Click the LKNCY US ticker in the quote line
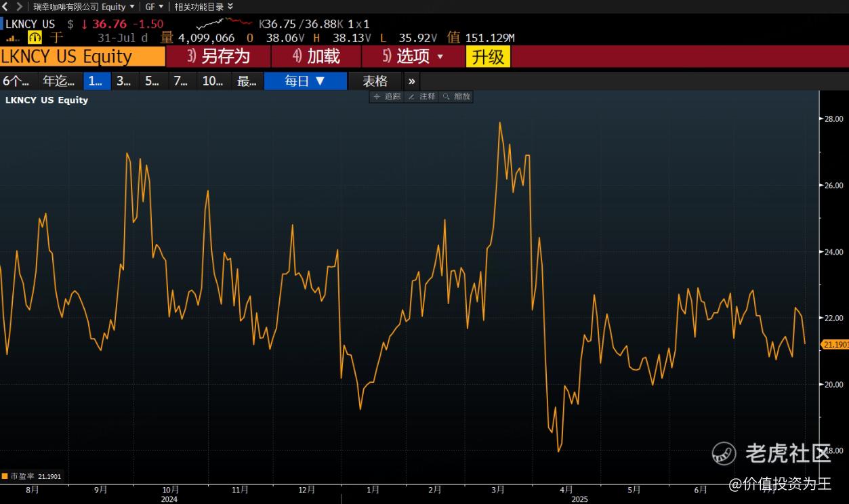 pyautogui.click(x=30, y=24)
